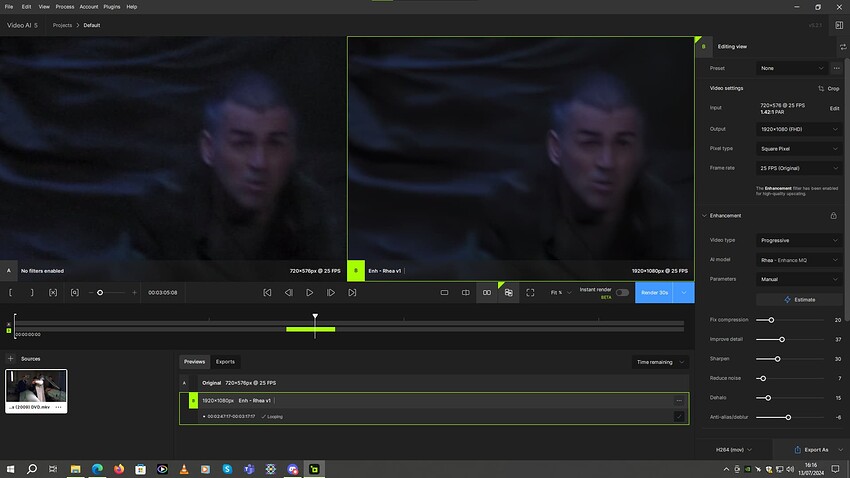Open the AI model dropdown
This screenshot has height=478, width=850.
pyautogui.click(x=798, y=260)
